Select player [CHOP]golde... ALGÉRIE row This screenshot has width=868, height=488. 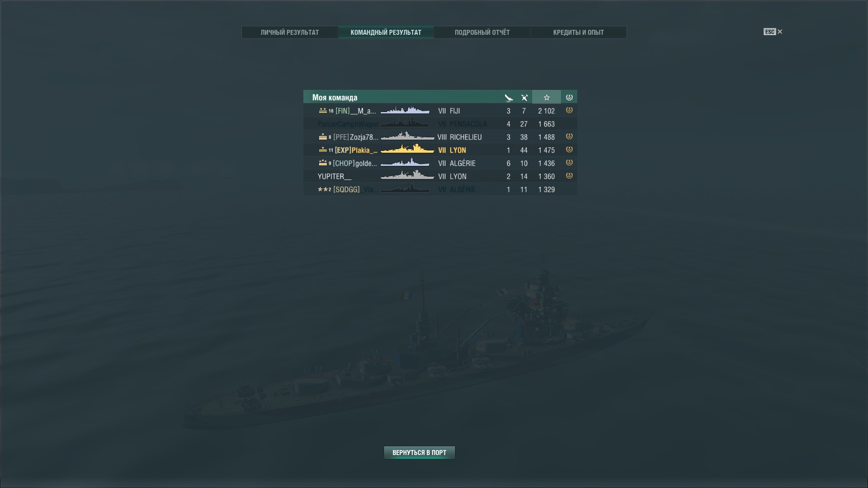[440, 163]
